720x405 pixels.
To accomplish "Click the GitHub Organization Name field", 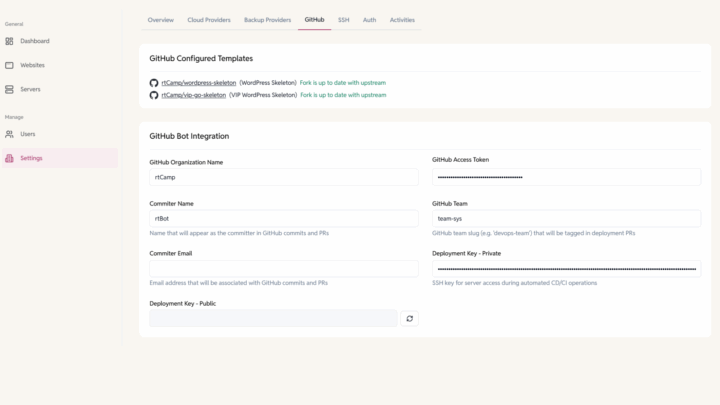I will [x=284, y=177].
